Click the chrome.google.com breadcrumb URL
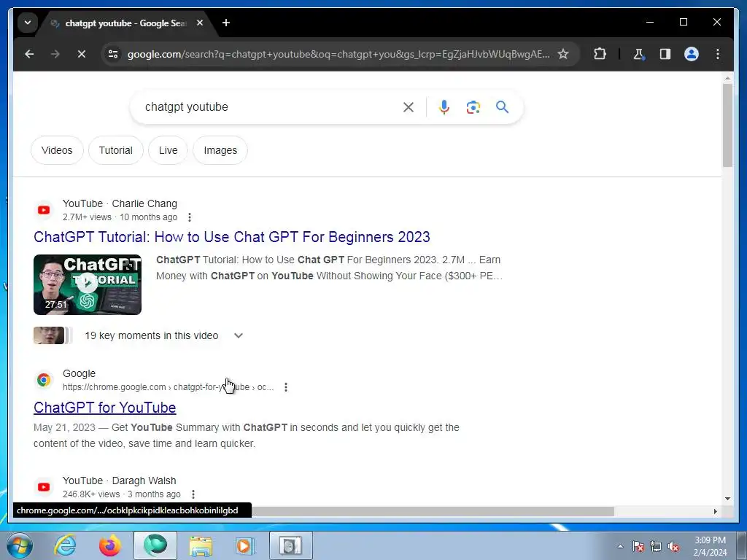The width and height of the screenshot is (747, 560). click(169, 387)
